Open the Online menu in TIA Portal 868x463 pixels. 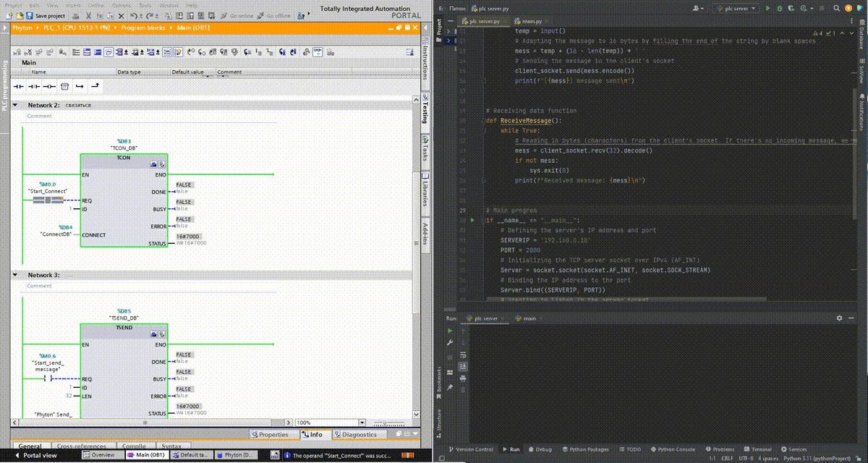pyautogui.click(x=95, y=5)
